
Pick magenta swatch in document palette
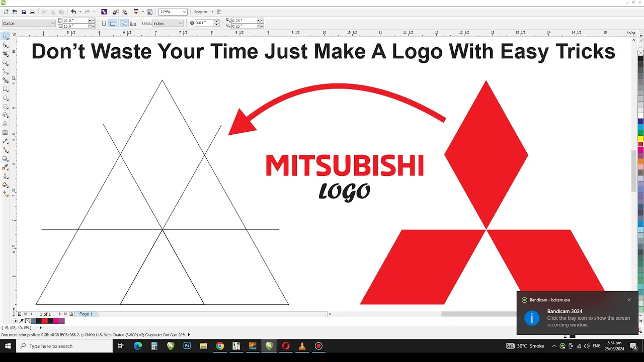tap(56, 321)
